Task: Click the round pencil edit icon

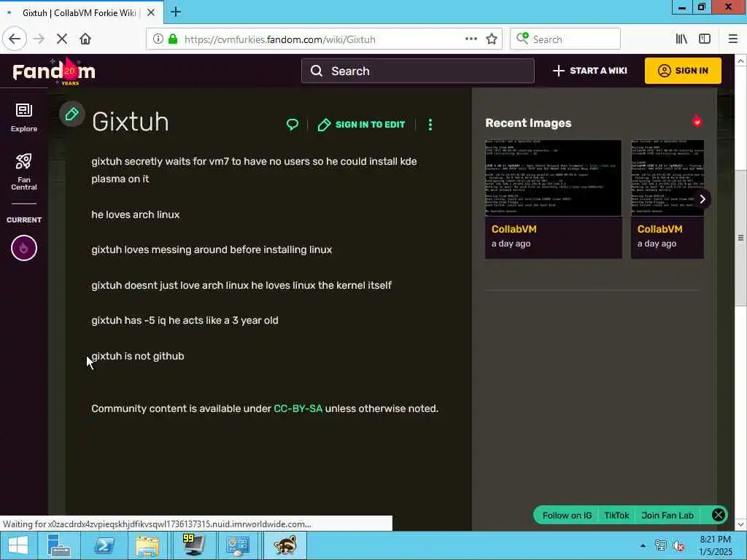Action: pos(72,114)
